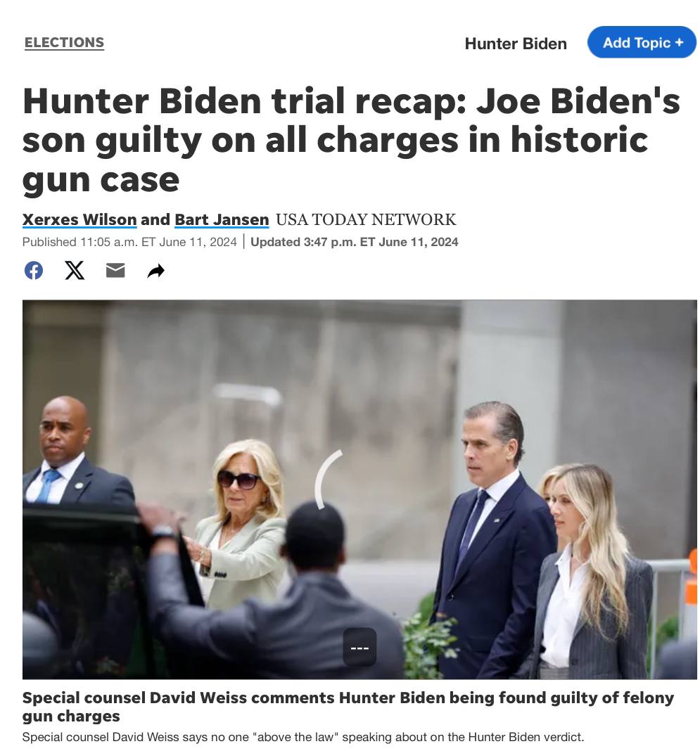
Task: Play the courthouse video
Action: point(359,489)
